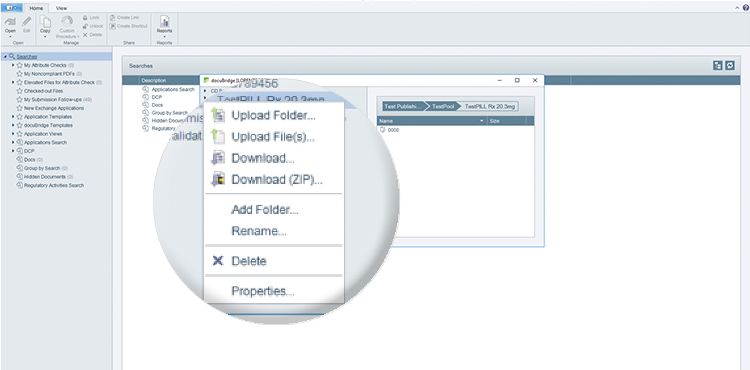The width and height of the screenshot is (750, 370).
Task: Click Upload File(s) icon in context menu
Action: pos(218,137)
